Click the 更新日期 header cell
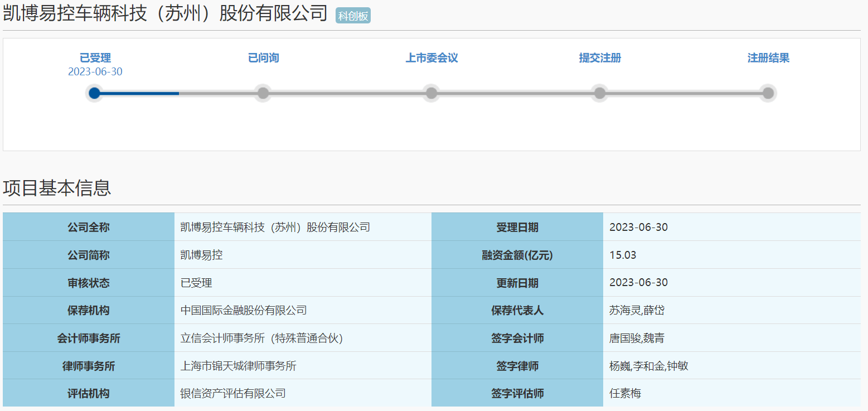Viewport: 868px width, 411px height. 517,283
